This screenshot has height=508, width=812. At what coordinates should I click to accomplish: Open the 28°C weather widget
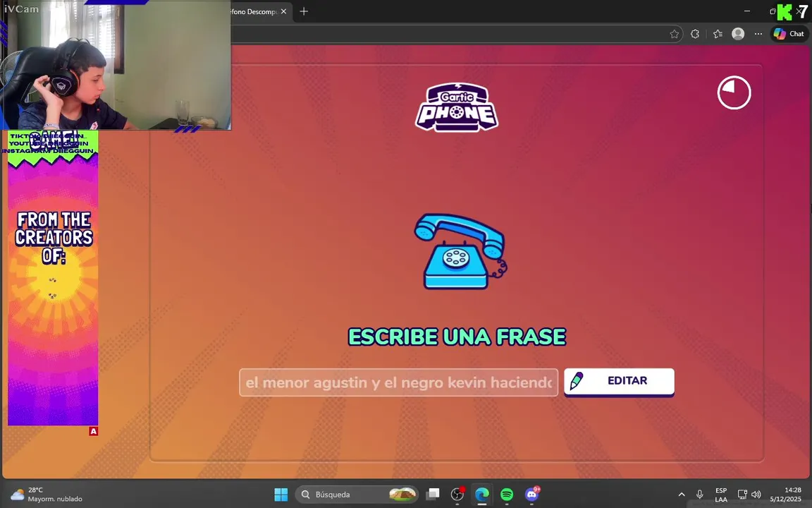click(x=47, y=495)
